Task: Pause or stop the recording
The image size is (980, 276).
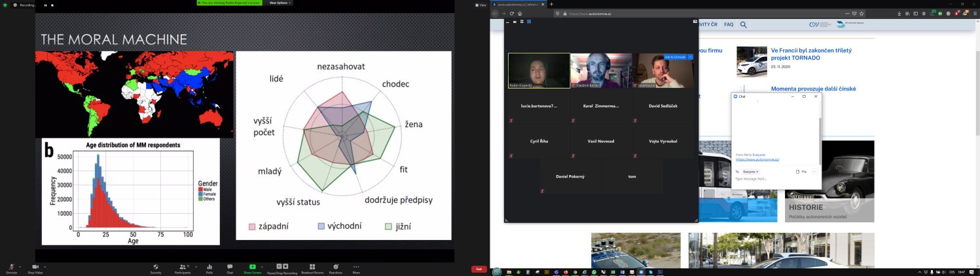Action: pos(282,266)
